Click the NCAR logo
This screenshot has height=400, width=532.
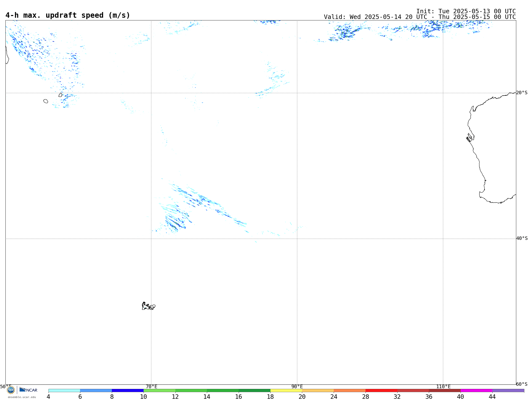28,390
